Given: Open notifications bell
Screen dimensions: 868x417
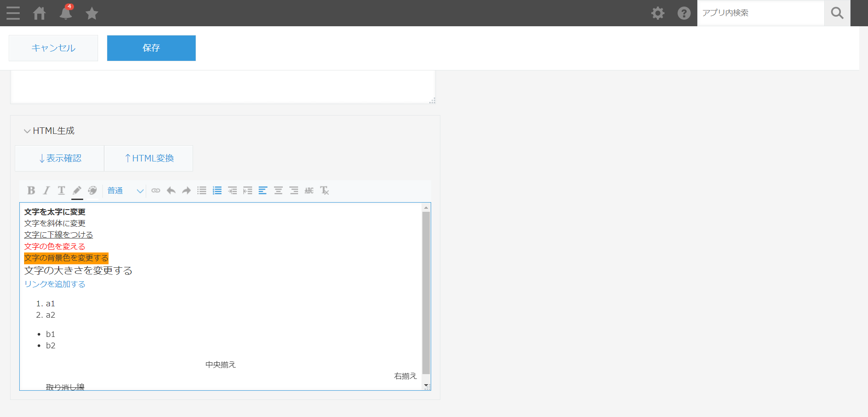Looking at the screenshot, I should click(x=66, y=13).
